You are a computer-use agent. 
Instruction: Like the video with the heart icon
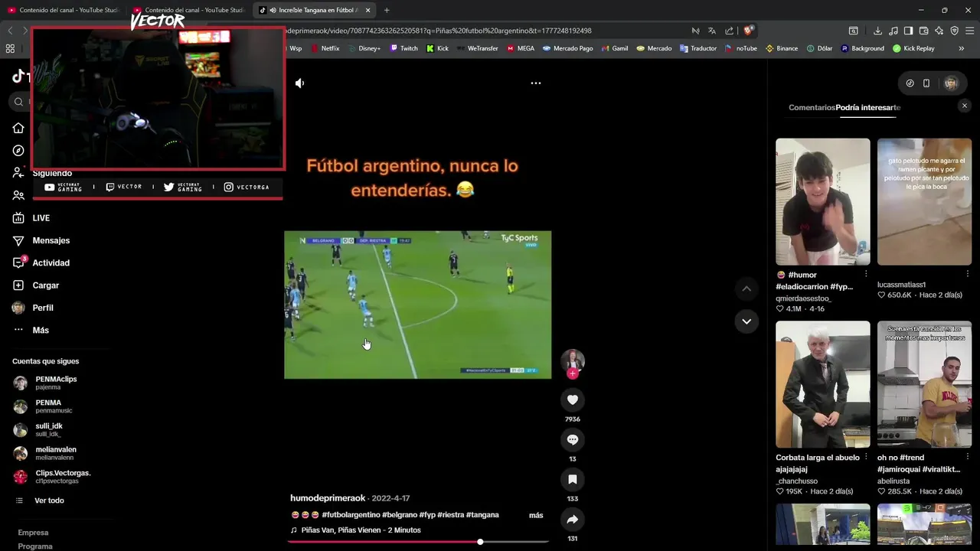(x=572, y=399)
